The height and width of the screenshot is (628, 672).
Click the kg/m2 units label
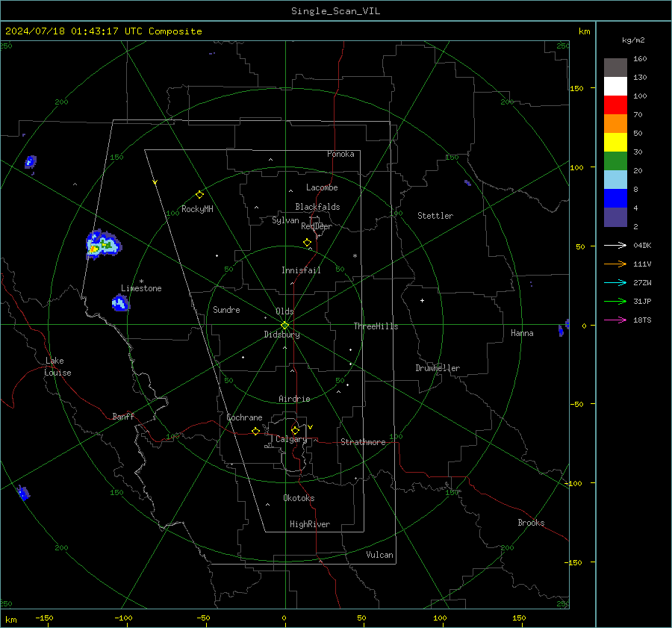[x=633, y=40]
